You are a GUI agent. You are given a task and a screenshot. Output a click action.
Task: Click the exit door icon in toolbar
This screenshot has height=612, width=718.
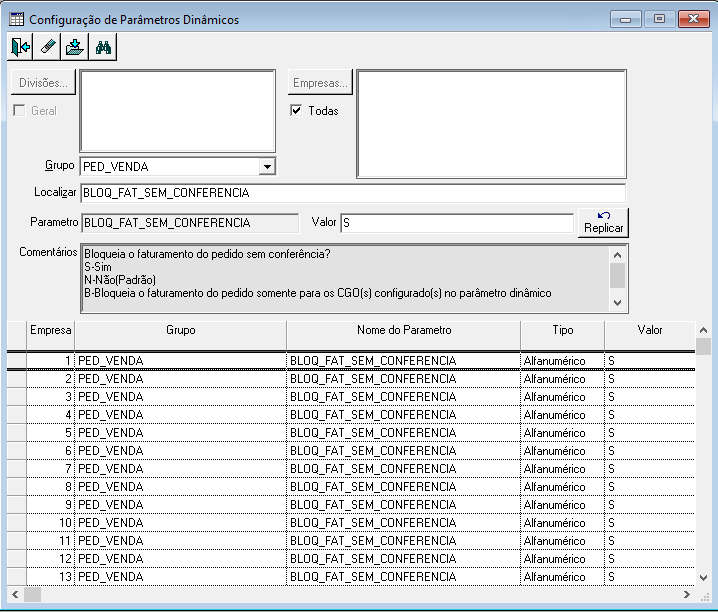[20, 47]
